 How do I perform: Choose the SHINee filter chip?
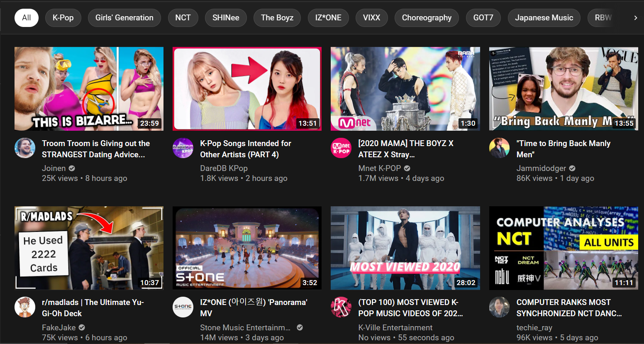226,18
